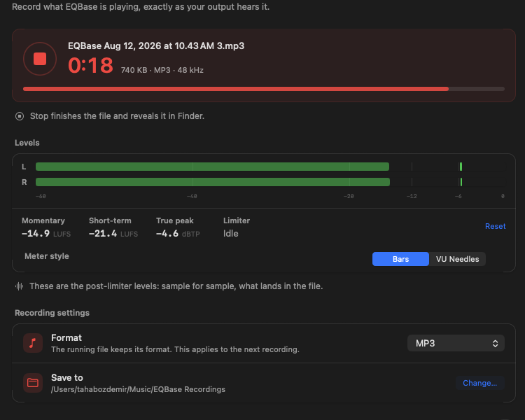
Task: Click the R channel level meter bar
Action: [213, 182]
